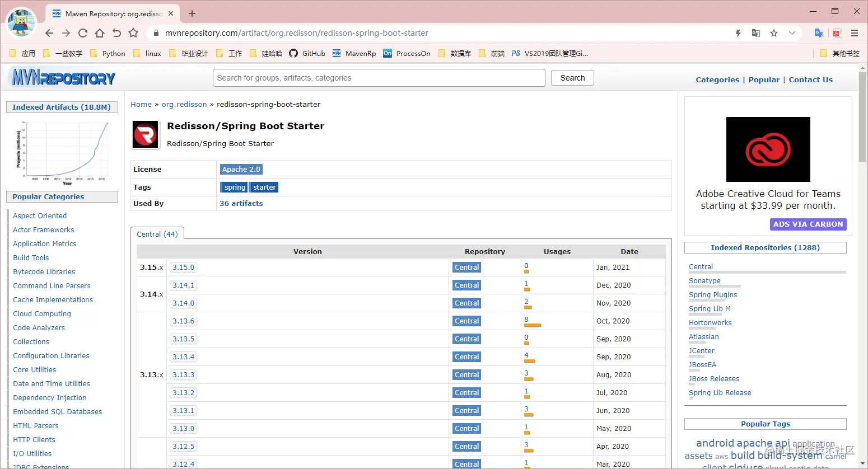Reload the page with refresh icon
This screenshot has width=868, height=469.
click(83, 33)
